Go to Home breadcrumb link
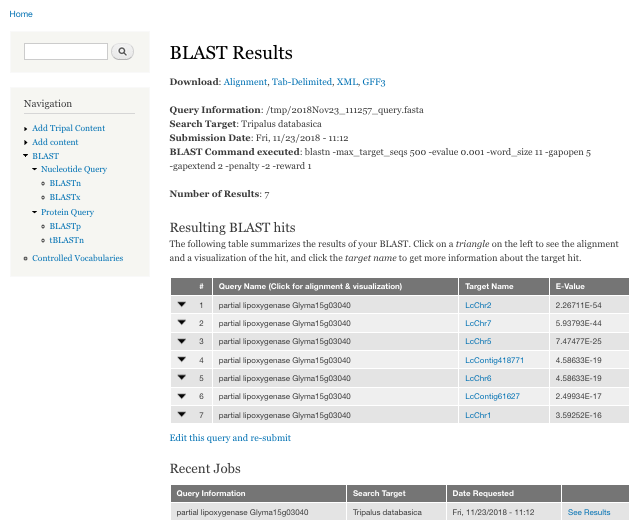This screenshot has width=644, height=531. tap(21, 14)
